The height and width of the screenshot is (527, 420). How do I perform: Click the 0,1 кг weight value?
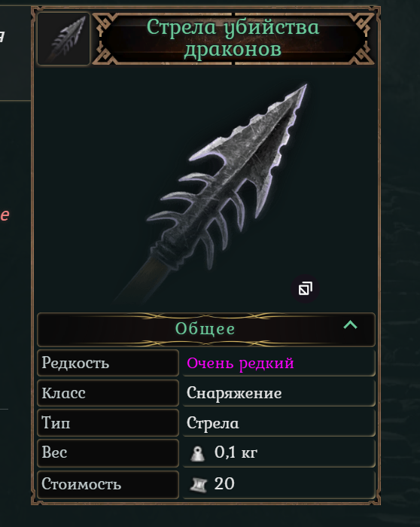pyautogui.click(x=236, y=452)
